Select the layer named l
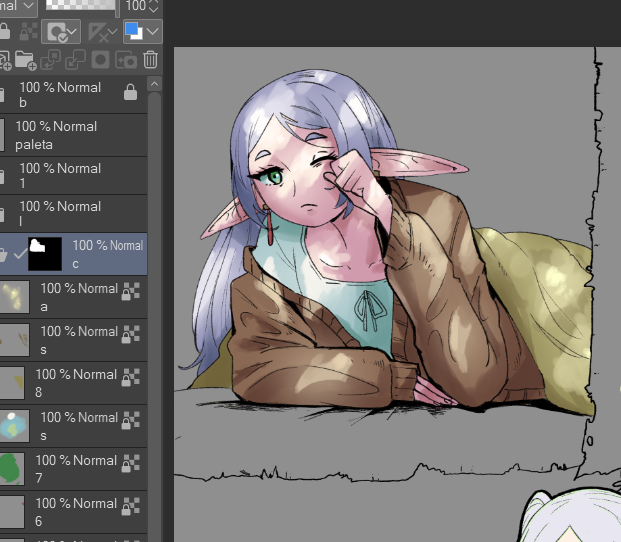This screenshot has width=621, height=542. pyautogui.click(x=73, y=214)
